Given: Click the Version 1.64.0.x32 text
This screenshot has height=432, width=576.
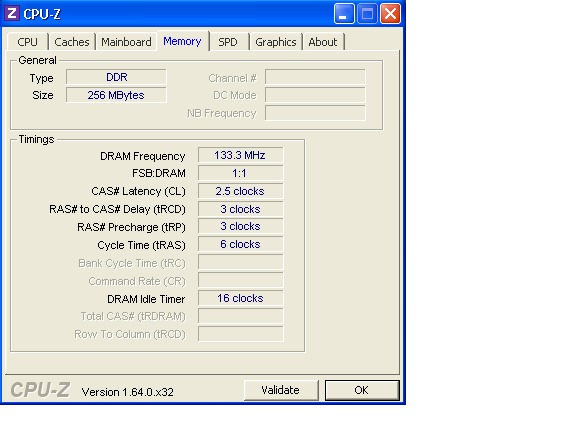Looking at the screenshot, I should click(x=127, y=392).
